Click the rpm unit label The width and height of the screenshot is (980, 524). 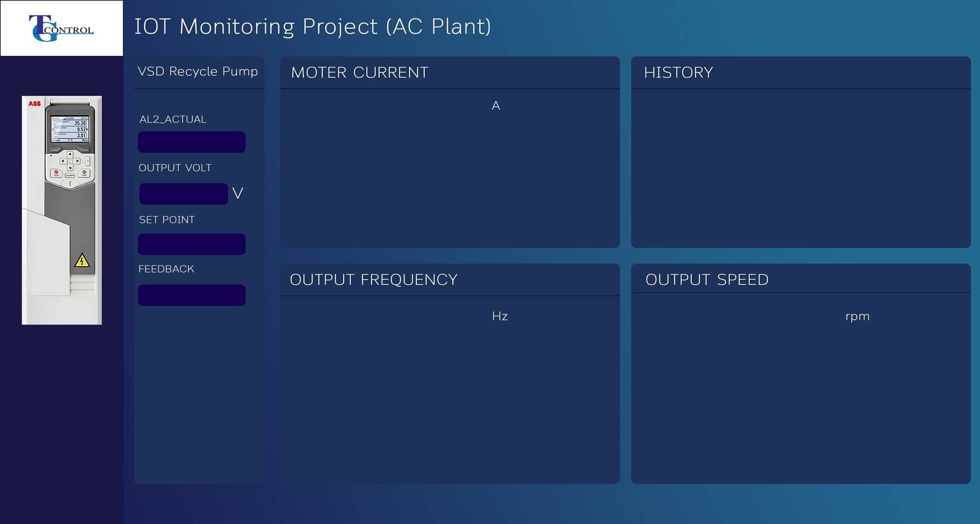pyautogui.click(x=858, y=317)
